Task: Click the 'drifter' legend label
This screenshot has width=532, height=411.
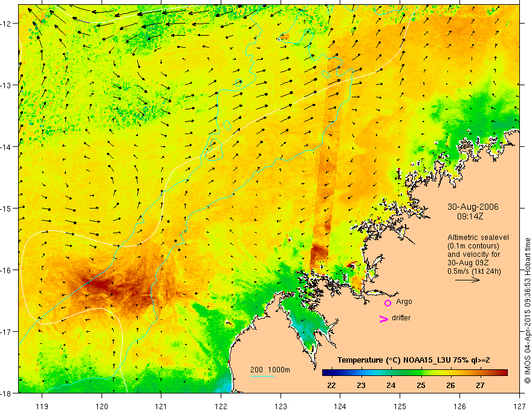Action: click(401, 318)
